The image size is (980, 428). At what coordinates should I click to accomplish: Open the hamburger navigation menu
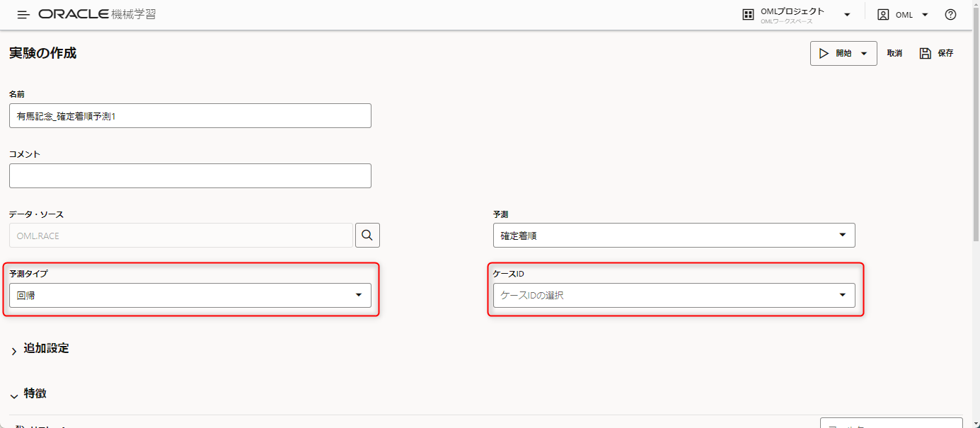[x=23, y=15]
